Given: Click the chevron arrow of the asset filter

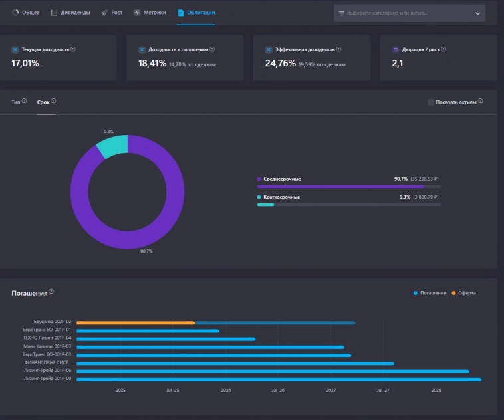Looking at the screenshot, I should coord(477,13).
